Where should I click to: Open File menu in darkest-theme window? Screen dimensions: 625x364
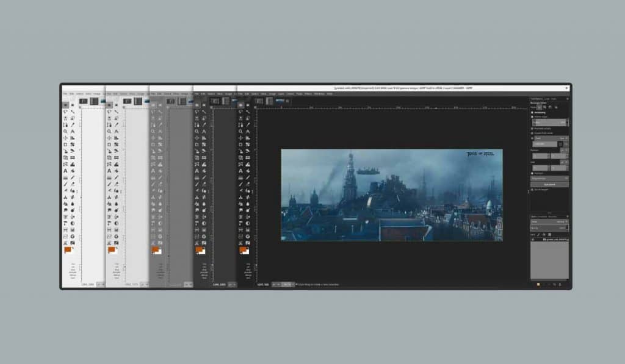pyautogui.click(x=240, y=94)
